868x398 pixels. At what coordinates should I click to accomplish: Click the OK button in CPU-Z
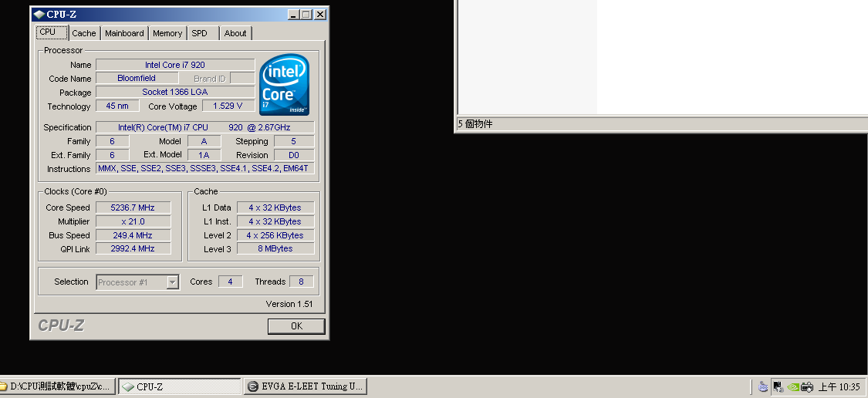coord(296,326)
